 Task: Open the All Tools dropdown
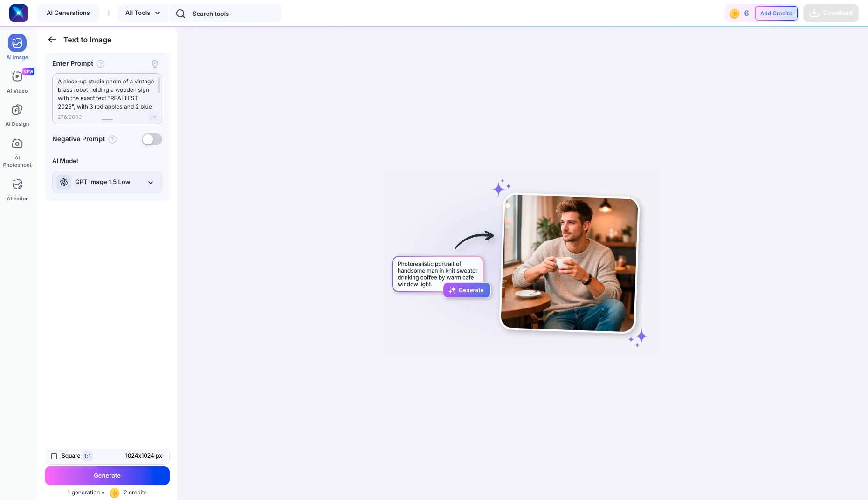[x=143, y=13]
